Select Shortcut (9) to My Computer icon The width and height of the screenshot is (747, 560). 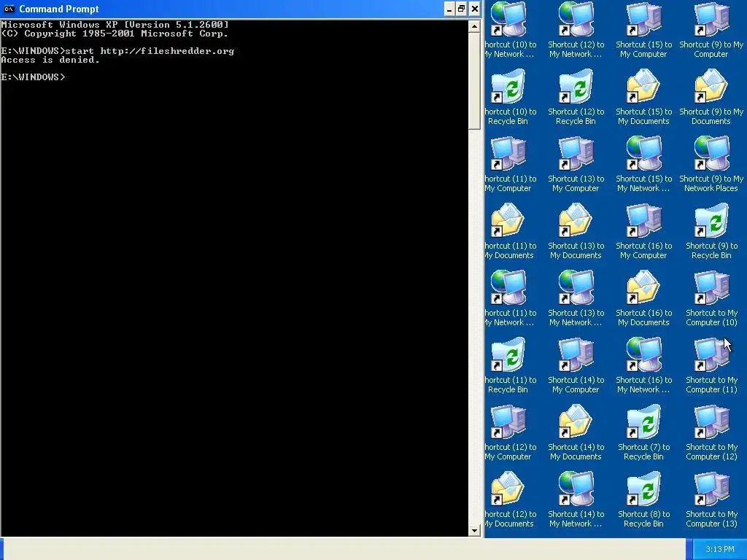pyautogui.click(x=711, y=19)
